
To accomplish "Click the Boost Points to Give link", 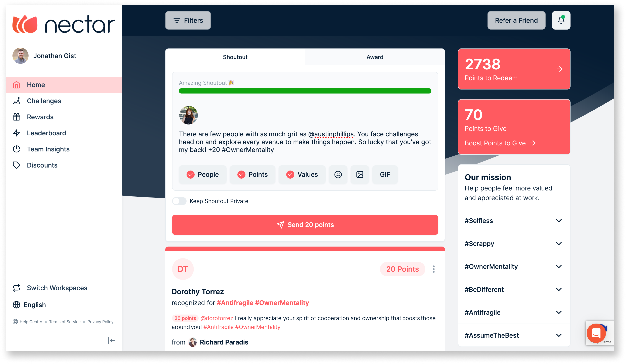I will tap(500, 143).
